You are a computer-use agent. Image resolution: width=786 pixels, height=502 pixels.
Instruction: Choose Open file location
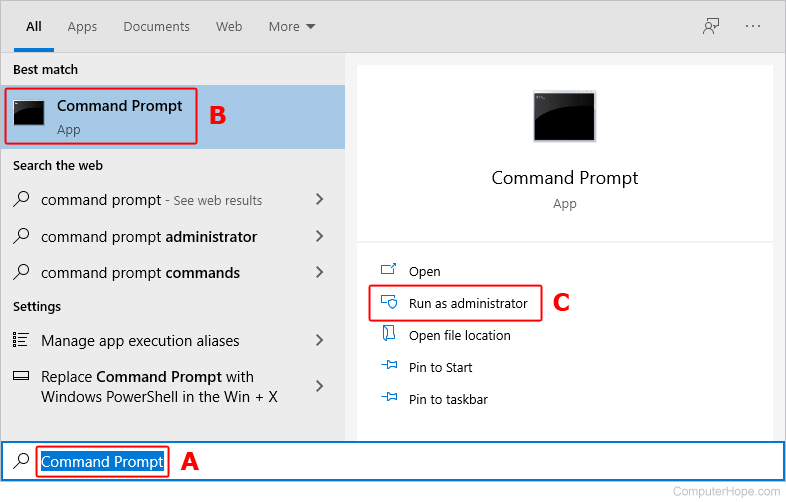460,336
